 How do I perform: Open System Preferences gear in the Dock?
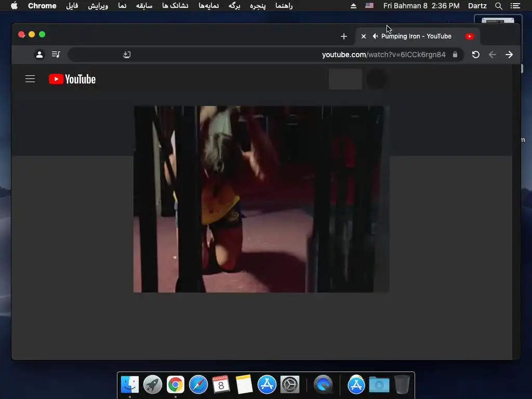coord(290,384)
